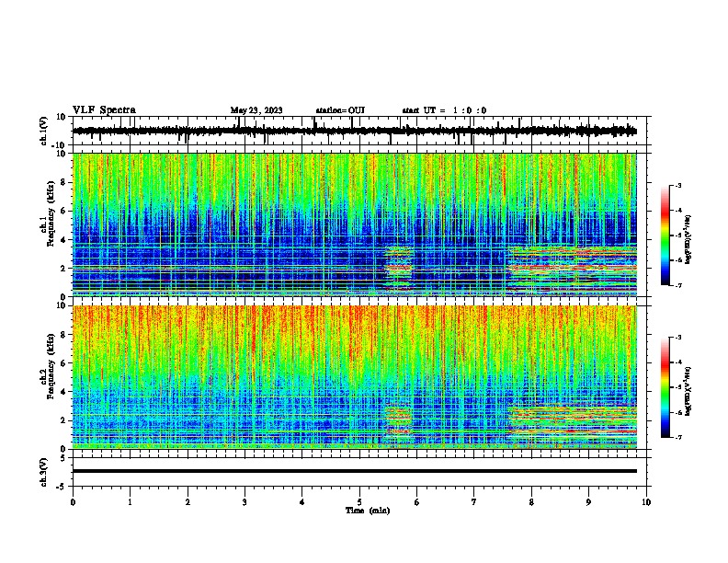Click the ch.1 'Frequency (kHz)' axis label

click(51, 213)
